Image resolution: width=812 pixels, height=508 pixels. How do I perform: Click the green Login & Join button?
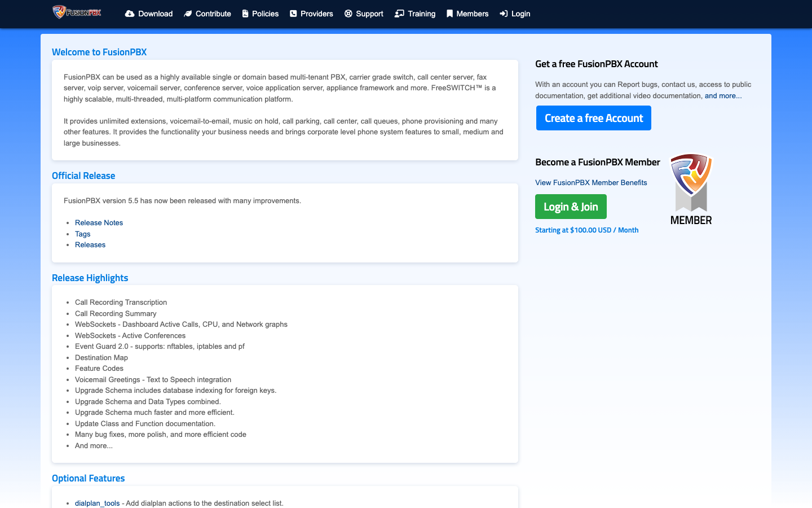[x=571, y=207]
